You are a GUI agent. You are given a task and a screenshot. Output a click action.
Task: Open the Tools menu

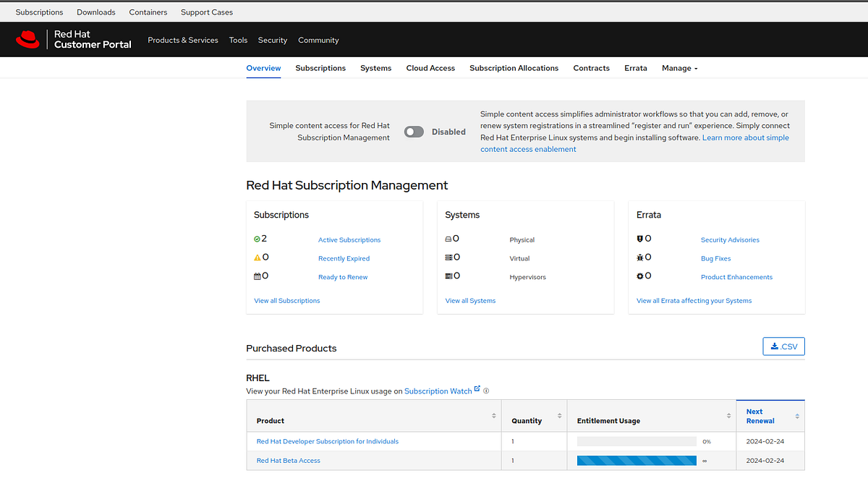click(238, 40)
